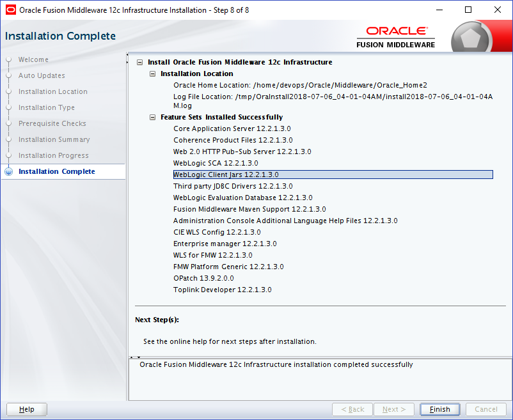Click the disabled Back button
The image size is (513, 420).
352,409
